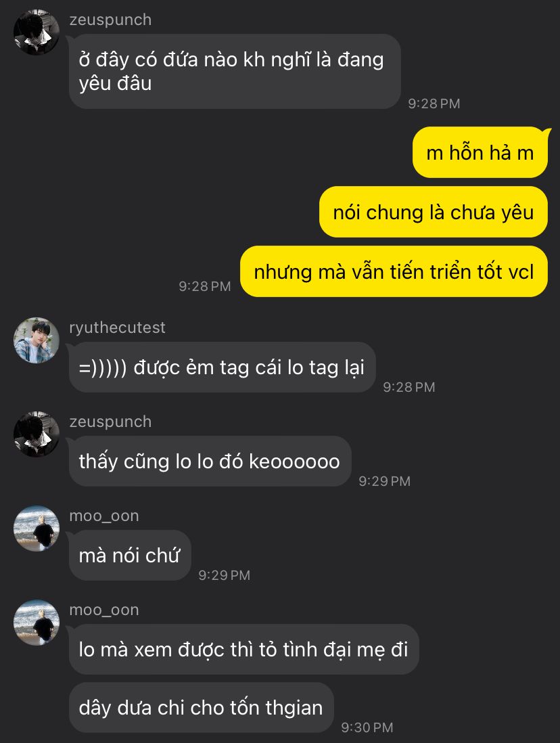Tap zeuspunch username above the first message

pos(110,20)
